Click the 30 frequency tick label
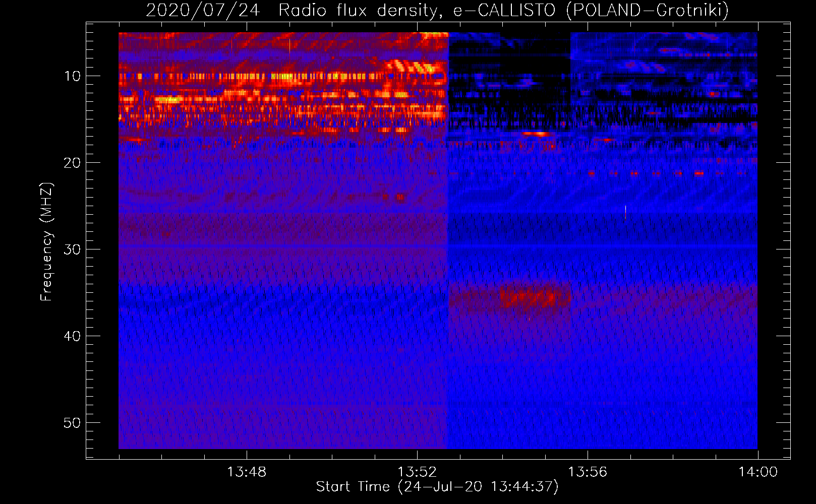 [x=72, y=249]
